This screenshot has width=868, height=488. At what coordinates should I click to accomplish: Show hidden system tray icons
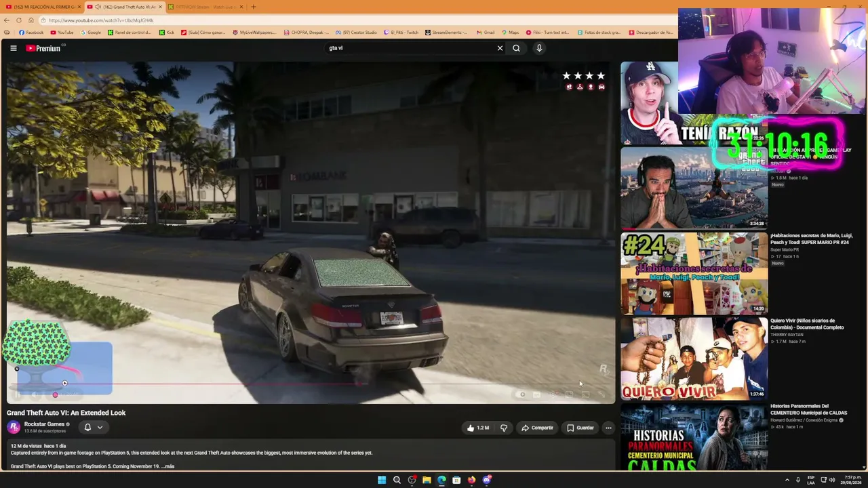787,480
